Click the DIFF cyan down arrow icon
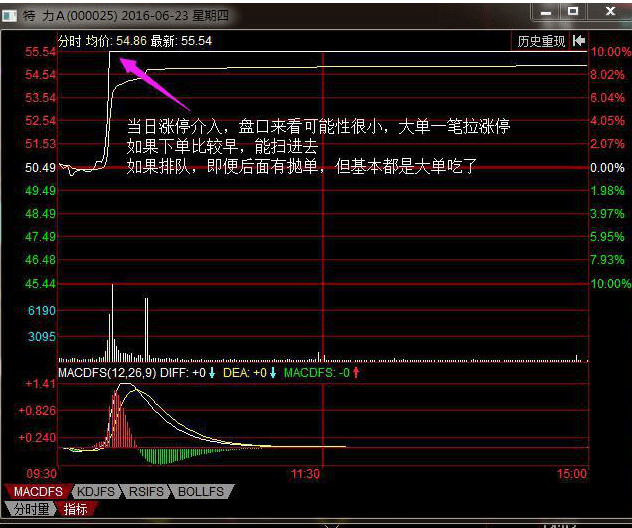The image size is (632, 528). (x=212, y=373)
